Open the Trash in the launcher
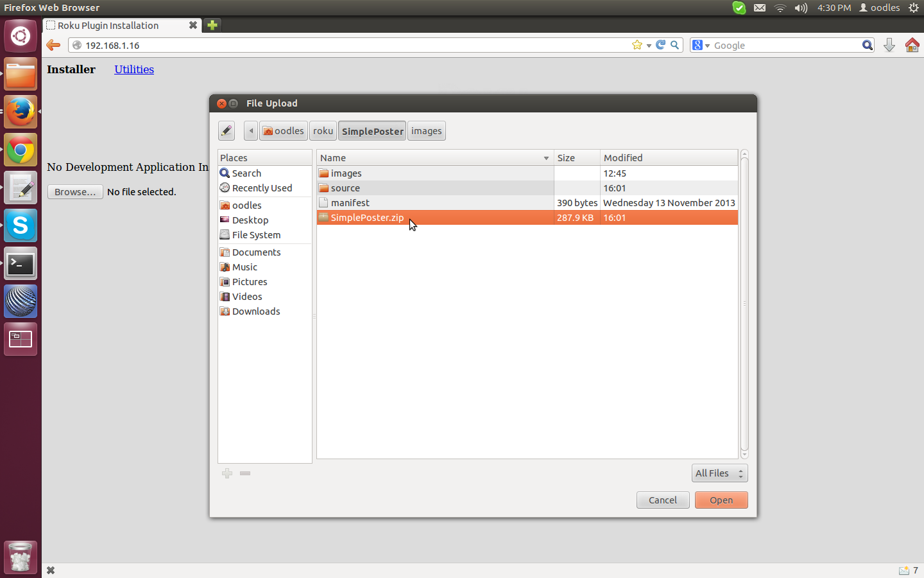The height and width of the screenshot is (578, 924). pos(21,557)
